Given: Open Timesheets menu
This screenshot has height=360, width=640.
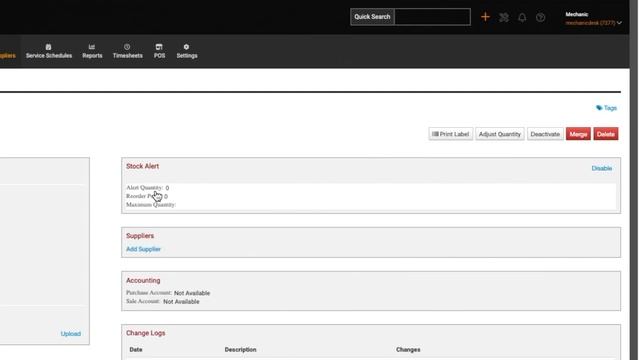Looking at the screenshot, I should pyautogui.click(x=127, y=51).
